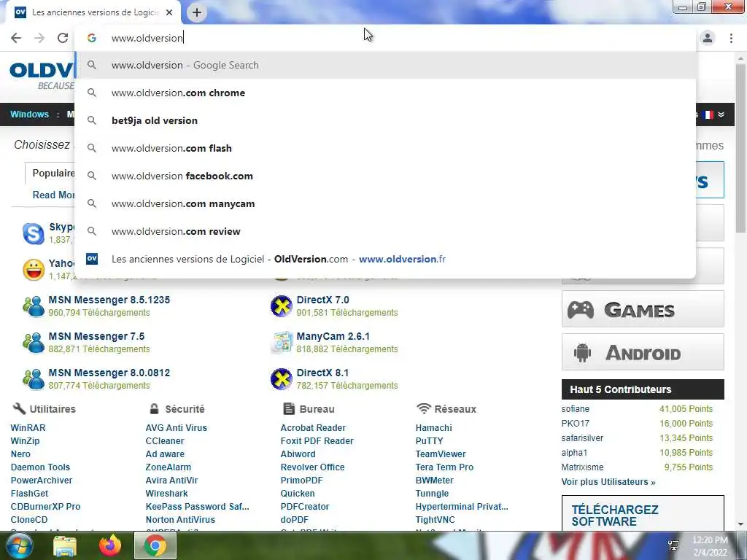This screenshot has height=560, width=747.
Task: Open ManyCam 2.6.1 link
Action: [333, 336]
